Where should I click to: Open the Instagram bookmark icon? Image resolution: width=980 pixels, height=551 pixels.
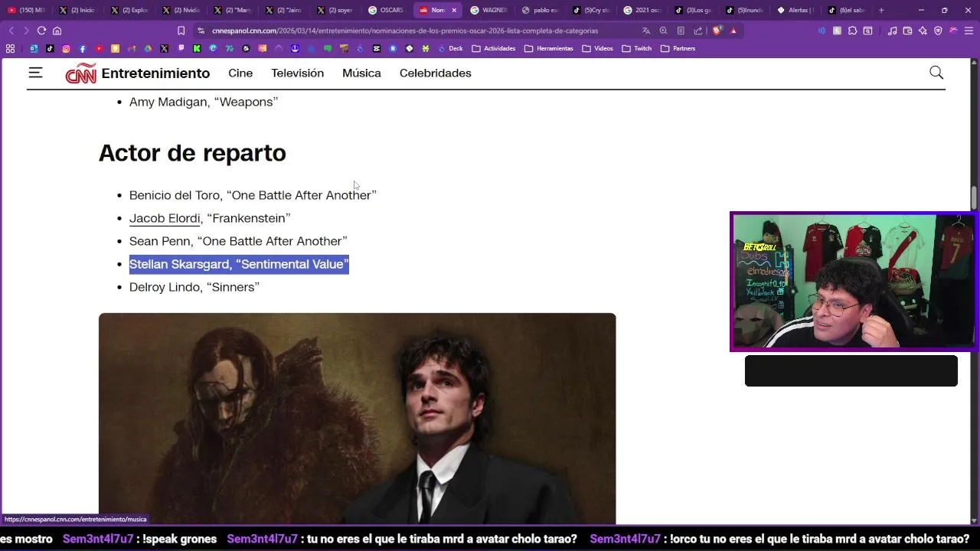pyautogui.click(x=66, y=48)
